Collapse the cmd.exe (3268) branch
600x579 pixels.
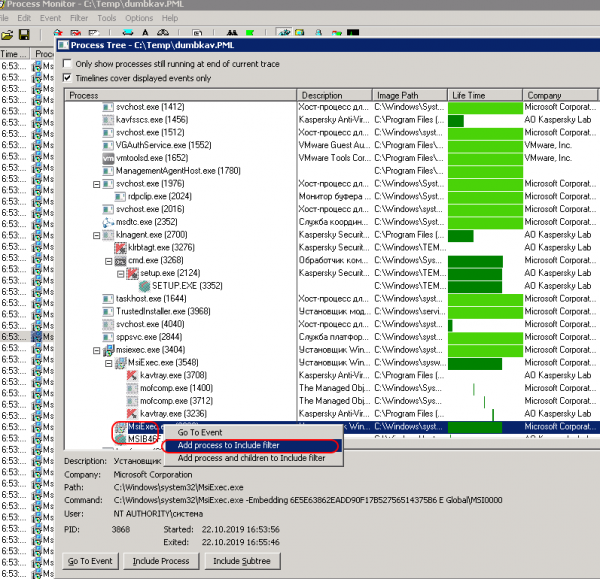(107, 260)
